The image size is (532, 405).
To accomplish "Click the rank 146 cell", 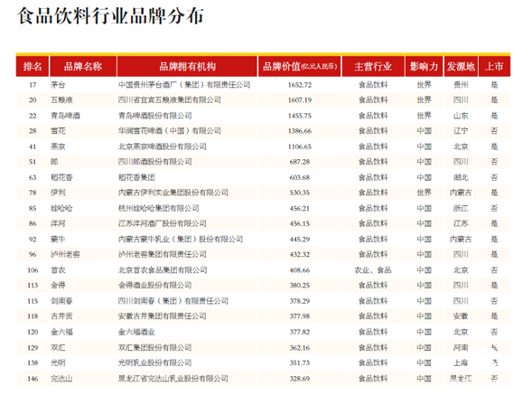I will click(x=33, y=379).
